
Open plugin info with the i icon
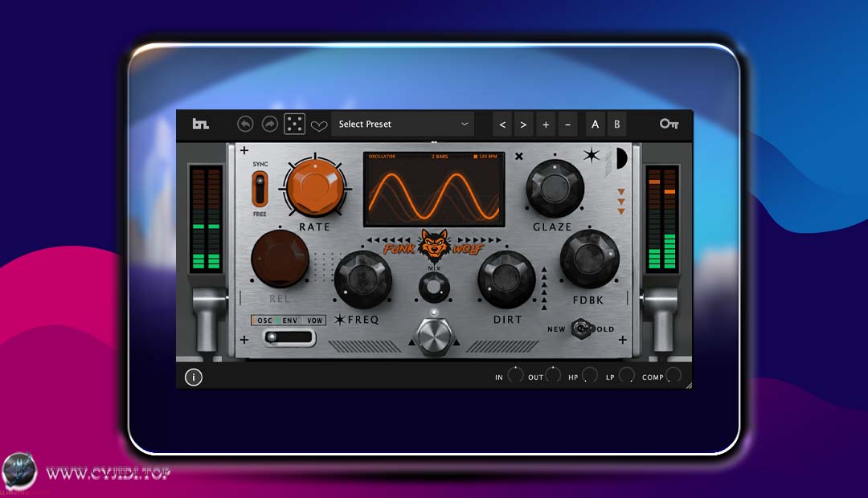(x=193, y=376)
